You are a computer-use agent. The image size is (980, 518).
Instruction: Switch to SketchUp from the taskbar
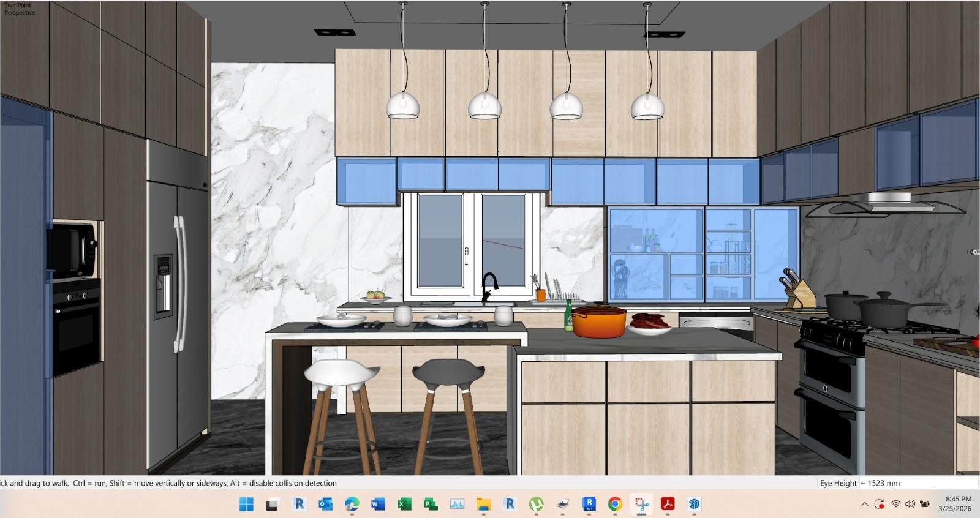coord(694,504)
